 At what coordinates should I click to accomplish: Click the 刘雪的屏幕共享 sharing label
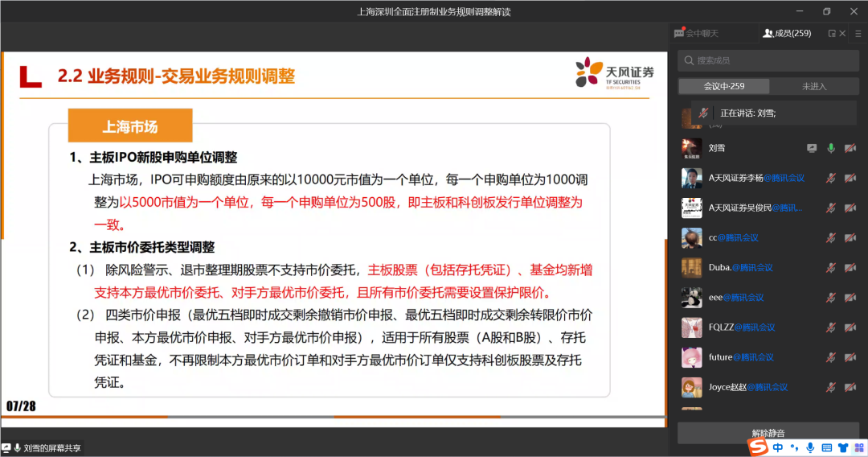tap(52, 448)
